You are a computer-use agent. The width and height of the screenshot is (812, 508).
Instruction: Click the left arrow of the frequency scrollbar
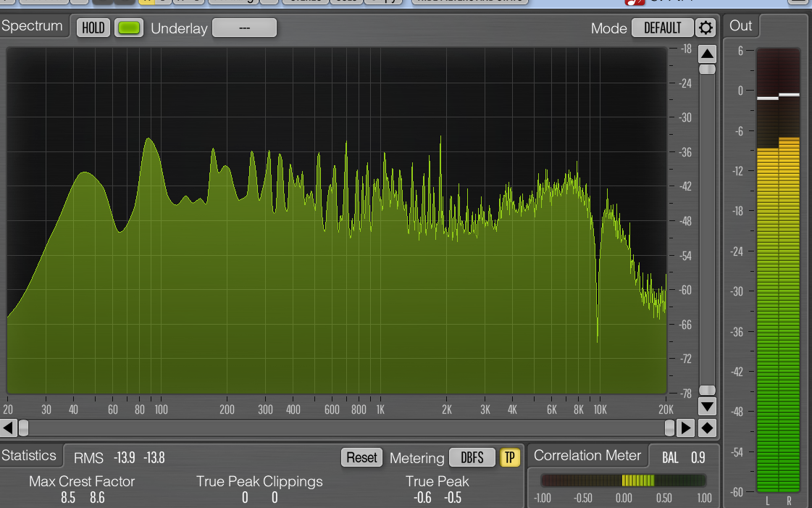(x=8, y=428)
